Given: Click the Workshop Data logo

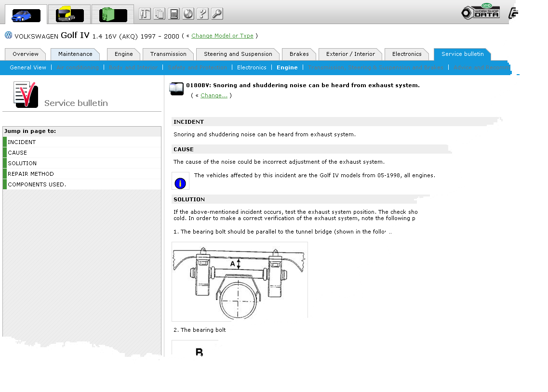Looking at the screenshot, I should [481, 12].
